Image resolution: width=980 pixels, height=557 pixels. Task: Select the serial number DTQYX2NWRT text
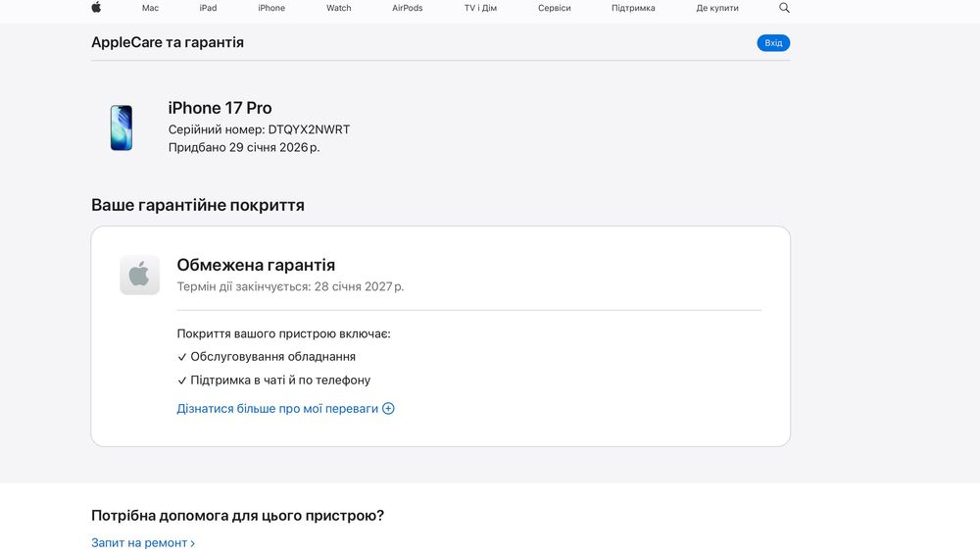pos(309,129)
